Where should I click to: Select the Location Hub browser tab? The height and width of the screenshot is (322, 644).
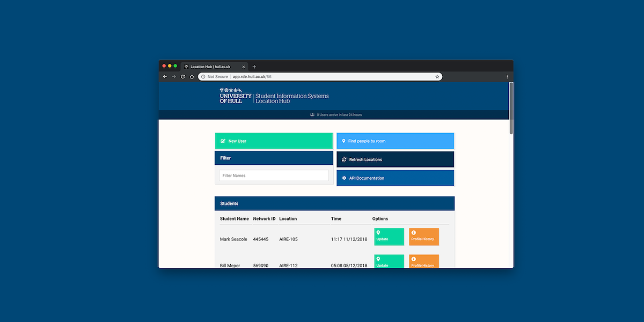click(x=210, y=67)
